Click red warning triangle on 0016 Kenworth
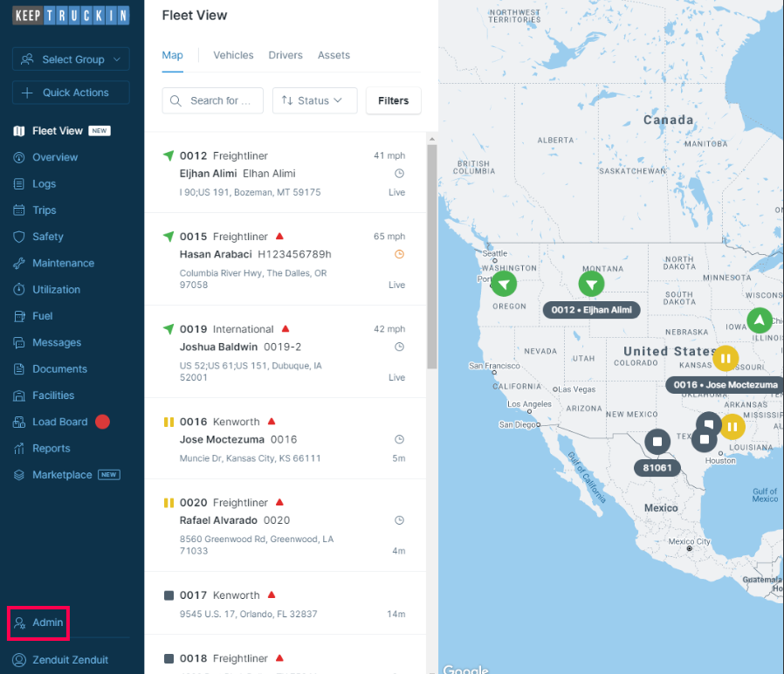Viewport: 784px width, 674px height. pyautogui.click(x=272, y=422)
